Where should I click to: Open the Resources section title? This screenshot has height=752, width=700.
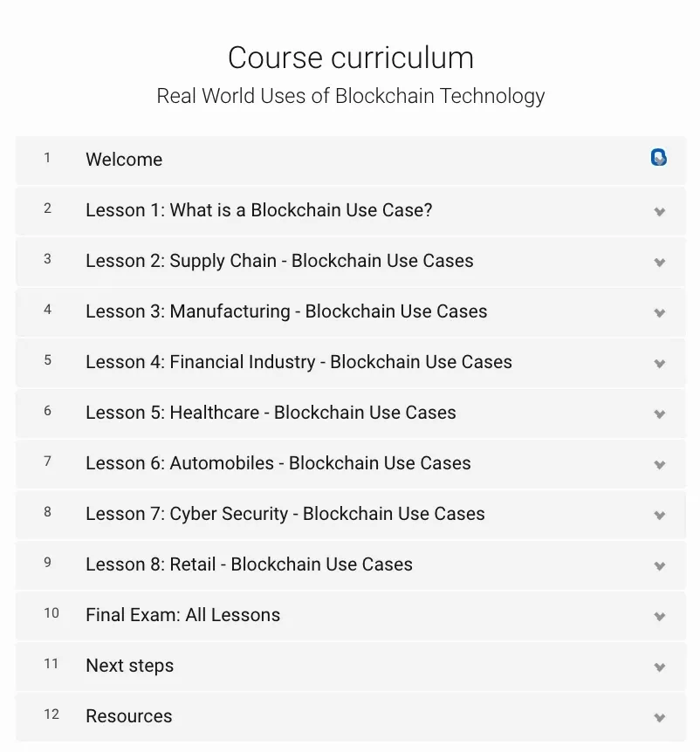point(128,716)
